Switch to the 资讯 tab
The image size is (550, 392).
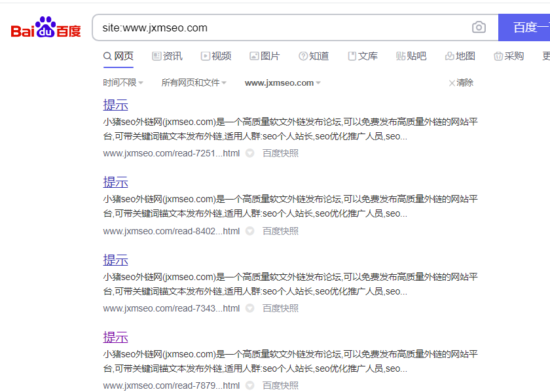(168, 56)
